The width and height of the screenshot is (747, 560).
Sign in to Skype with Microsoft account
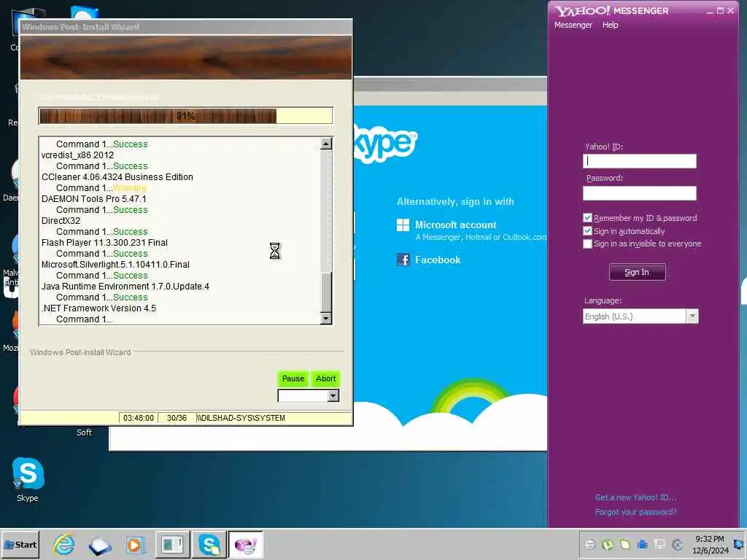point(455,225)
